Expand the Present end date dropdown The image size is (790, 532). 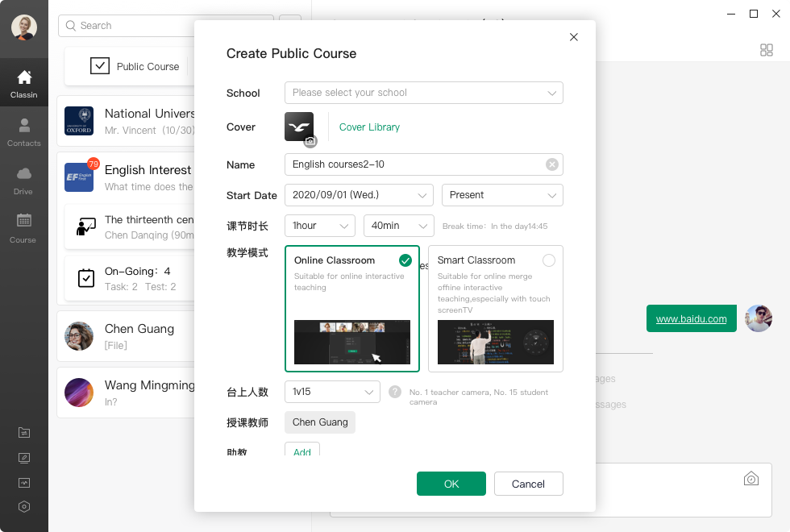coord(501,195)
